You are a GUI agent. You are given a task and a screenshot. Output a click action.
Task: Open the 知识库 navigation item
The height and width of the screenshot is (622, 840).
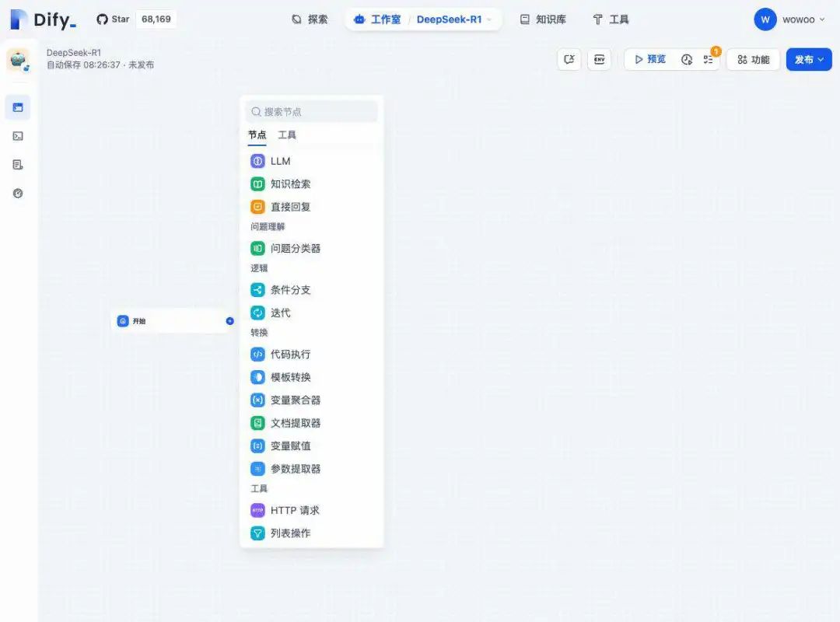click(543, 19)
